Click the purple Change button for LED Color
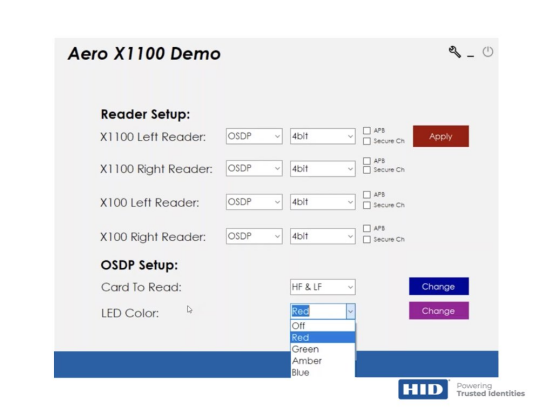Viewport: 553px width, 415px height. coord(439,311)
